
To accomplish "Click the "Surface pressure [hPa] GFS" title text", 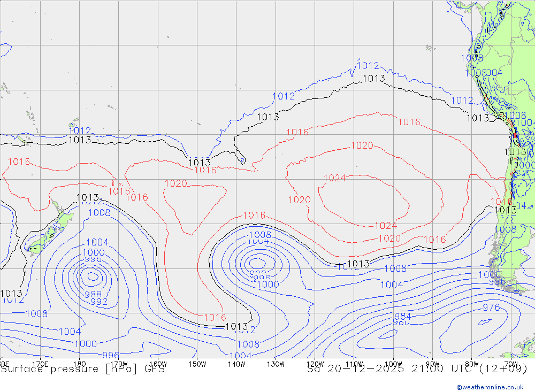I will coord(82,369).
